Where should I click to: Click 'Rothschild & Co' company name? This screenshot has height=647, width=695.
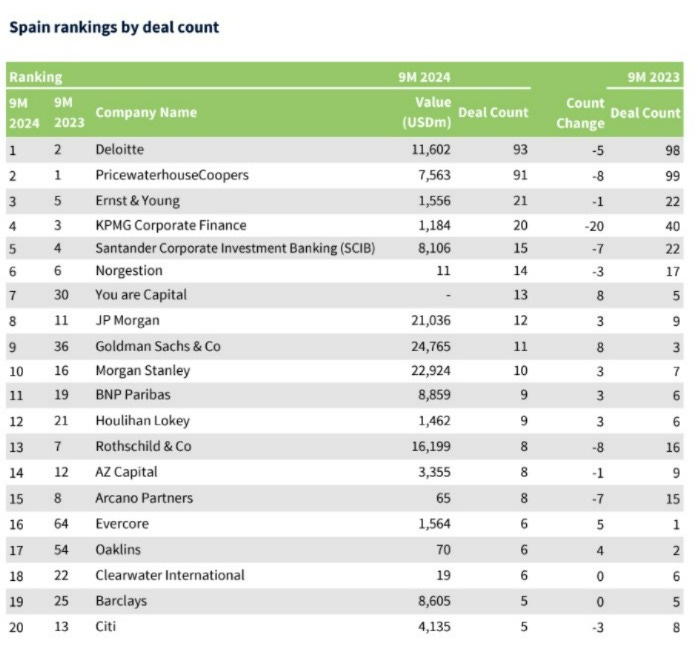pyautogui.click(x=143, y=447)
